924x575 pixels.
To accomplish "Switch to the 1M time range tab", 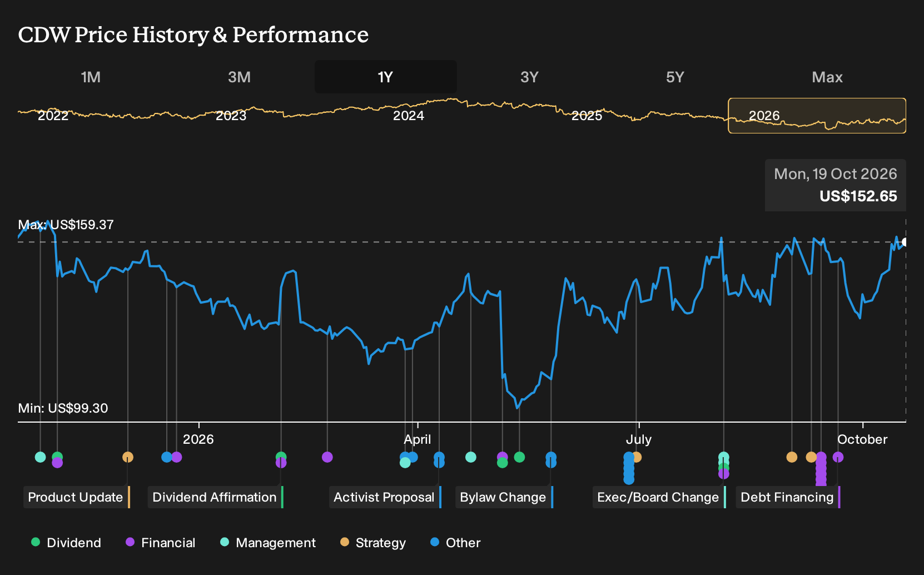I will point(91,77).
